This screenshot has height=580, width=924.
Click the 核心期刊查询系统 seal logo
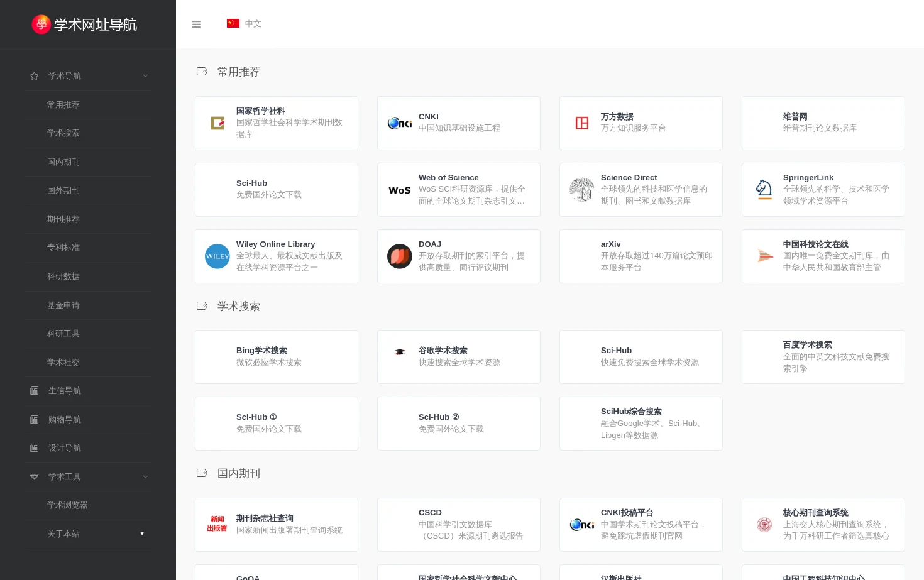[764, 525]
